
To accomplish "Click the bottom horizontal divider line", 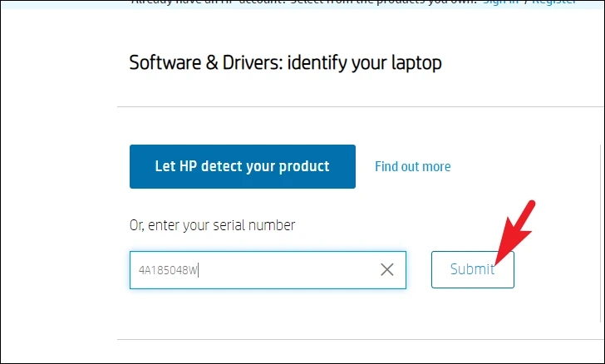I will tap(361, 340).
